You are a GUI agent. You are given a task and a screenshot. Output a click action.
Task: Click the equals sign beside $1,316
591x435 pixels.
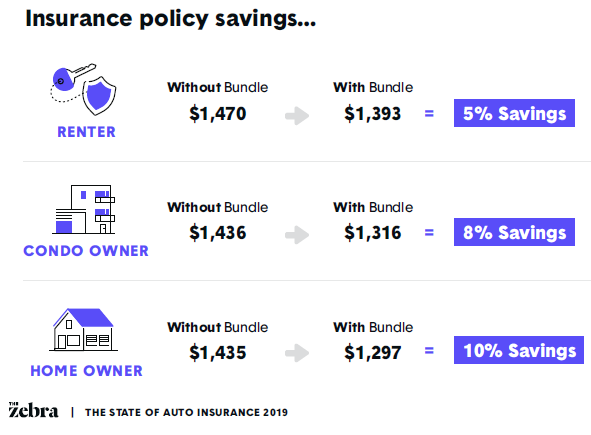pos(429,232)
